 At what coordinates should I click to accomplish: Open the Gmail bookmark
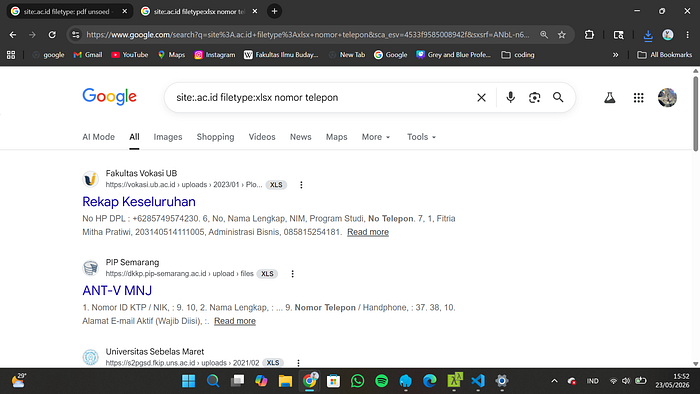tap(88, 55)
